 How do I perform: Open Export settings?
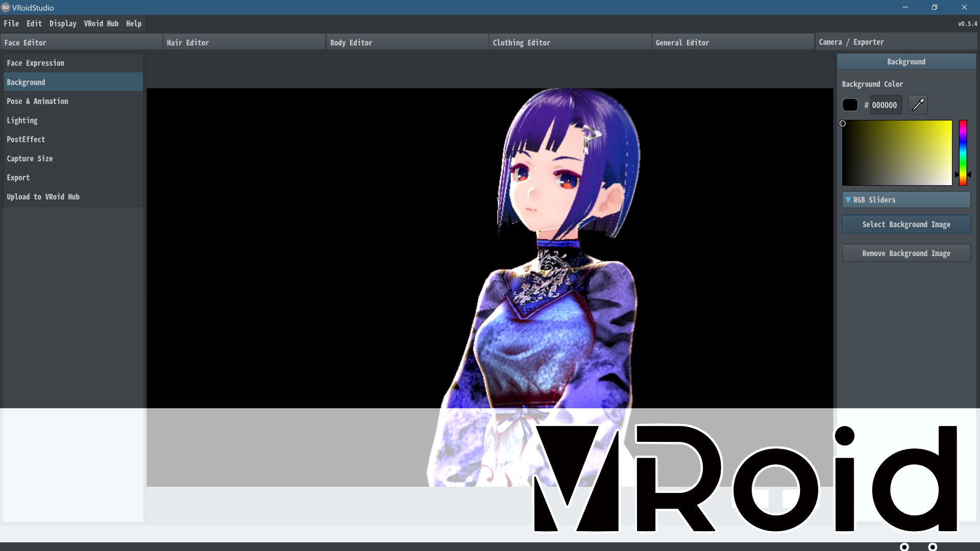point(18,177)
